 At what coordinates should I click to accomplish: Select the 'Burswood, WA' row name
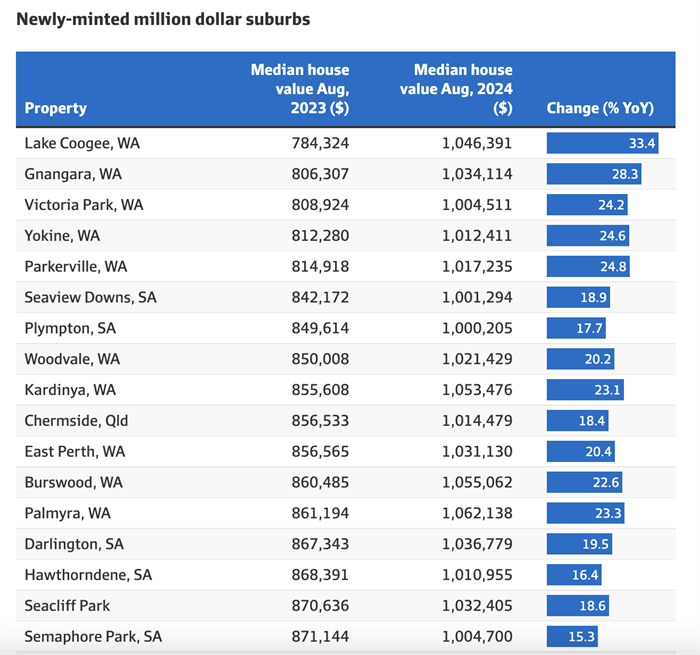(x=74, y=482)
